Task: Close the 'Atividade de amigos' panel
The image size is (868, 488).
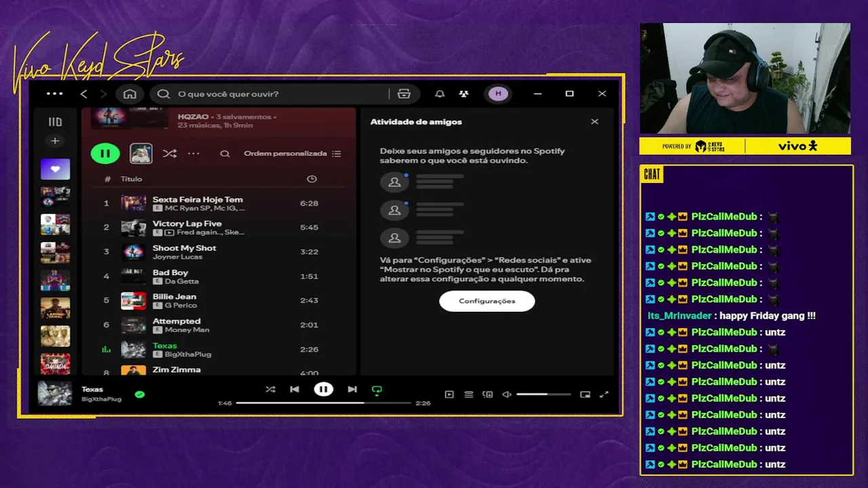Action: (595, 122)
